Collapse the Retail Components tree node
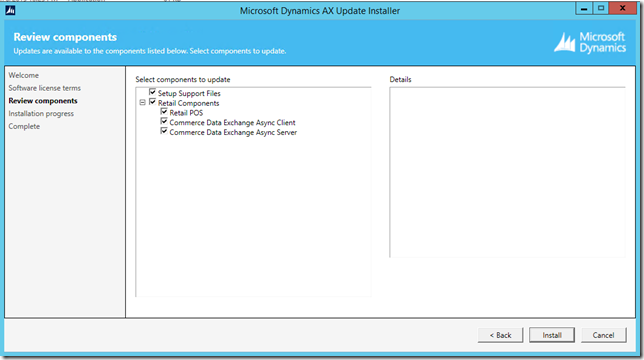This screenshot has width=644, height=360. pyautogui.click(x=143, y=103)
